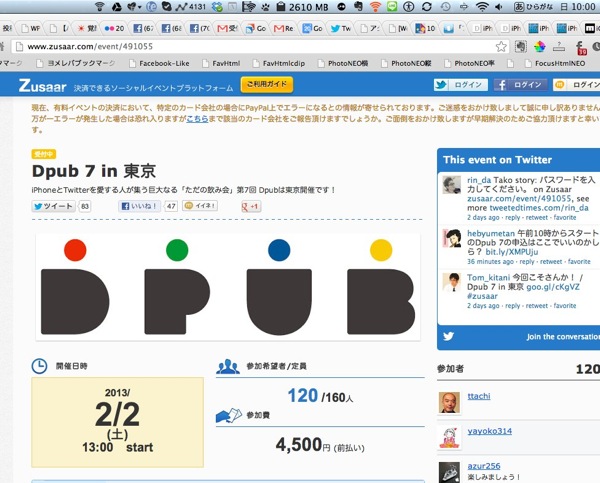600x483 pixels.
Task: Click rin_da's avatar in the Twitter widget
Action: 452,185
